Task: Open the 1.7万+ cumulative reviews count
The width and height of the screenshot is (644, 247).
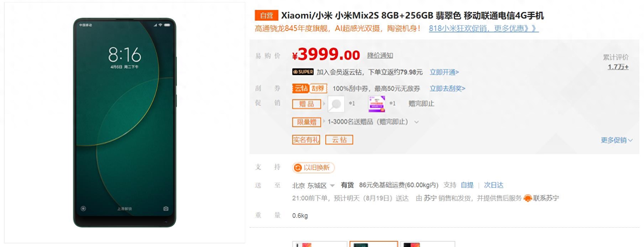Action: (618, 67)
